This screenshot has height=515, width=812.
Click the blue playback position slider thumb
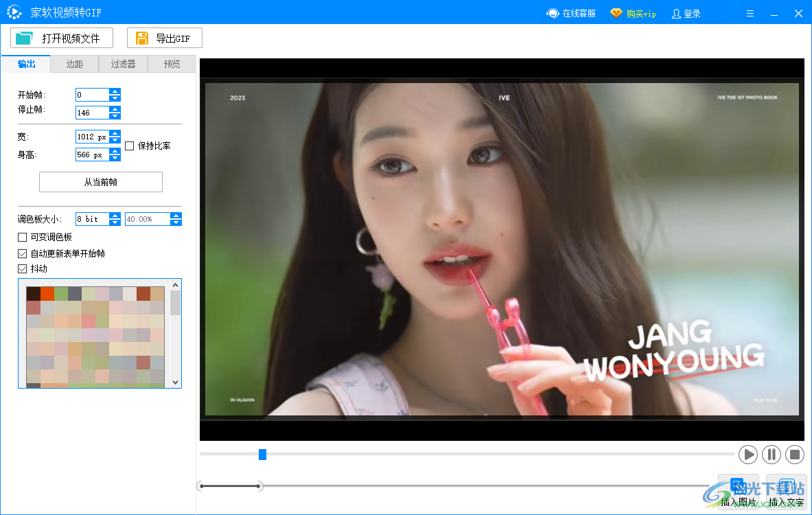(x=263, y=455)
